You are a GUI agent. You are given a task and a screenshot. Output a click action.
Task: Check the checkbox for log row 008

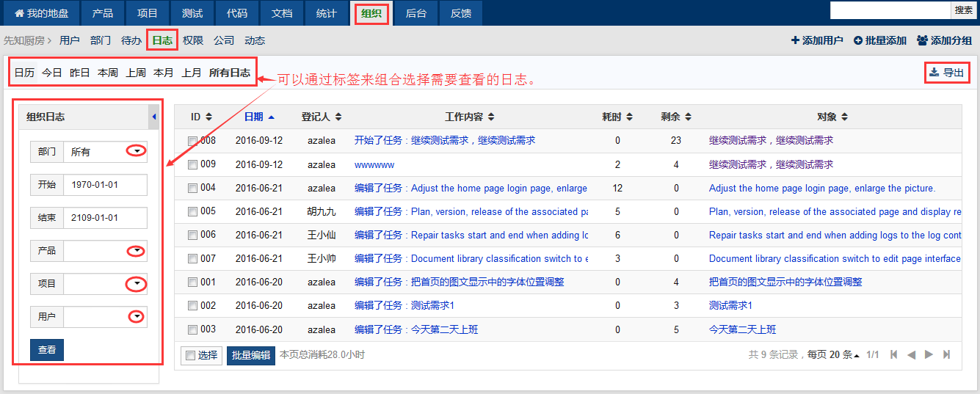[192, 141]
